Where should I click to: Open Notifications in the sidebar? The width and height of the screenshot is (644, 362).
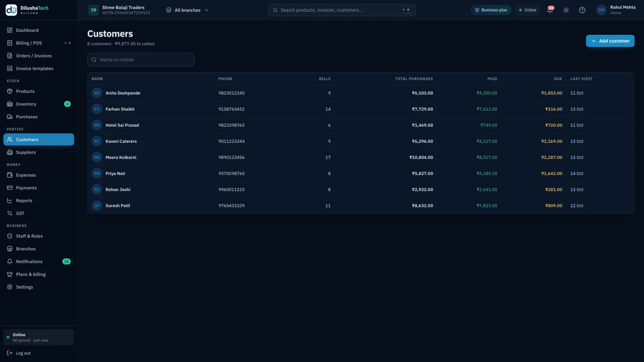point(39,261)
